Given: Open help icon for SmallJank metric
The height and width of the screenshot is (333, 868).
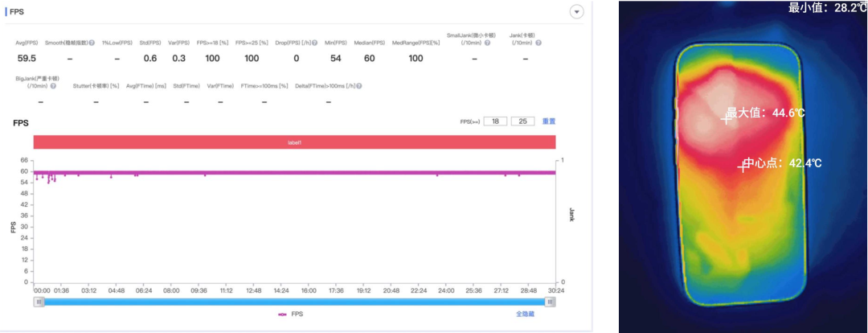Looking at the screenshot, I should [x=488, y=43].
